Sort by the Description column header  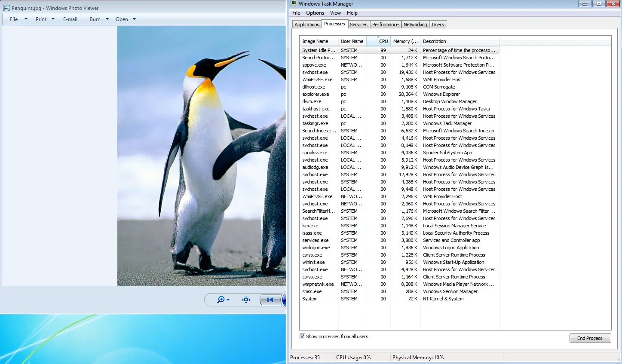460,41
